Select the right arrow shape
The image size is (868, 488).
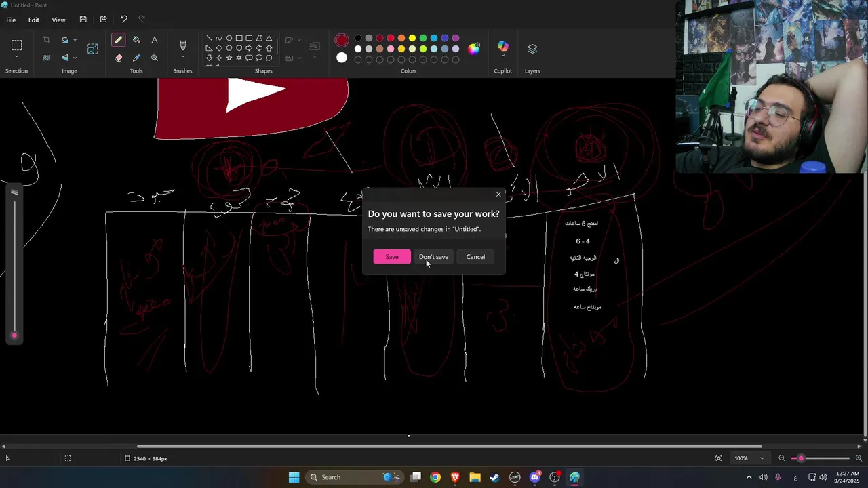tap(249, 48)
